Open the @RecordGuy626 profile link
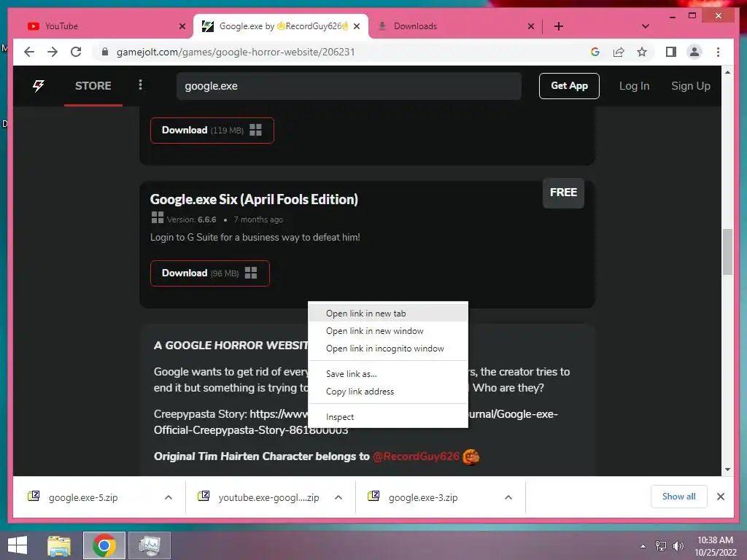The width and height of the screenshot is (747, 560). [416, 456]
